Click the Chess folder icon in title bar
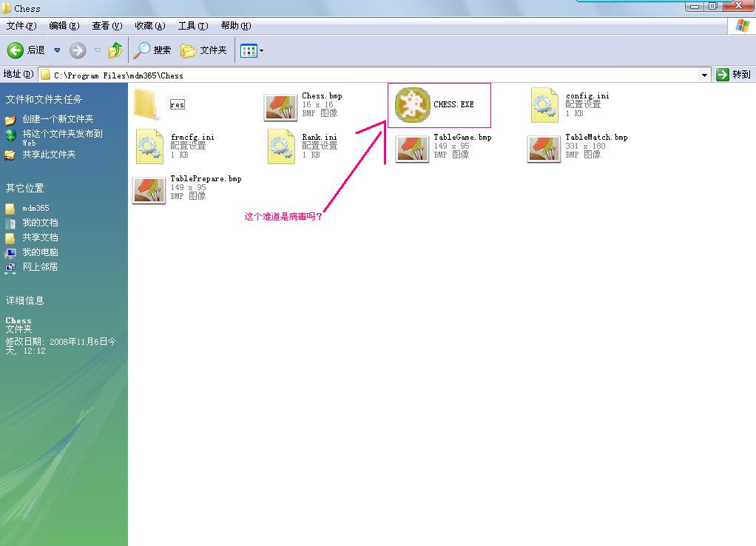 (x=6, y=8)
